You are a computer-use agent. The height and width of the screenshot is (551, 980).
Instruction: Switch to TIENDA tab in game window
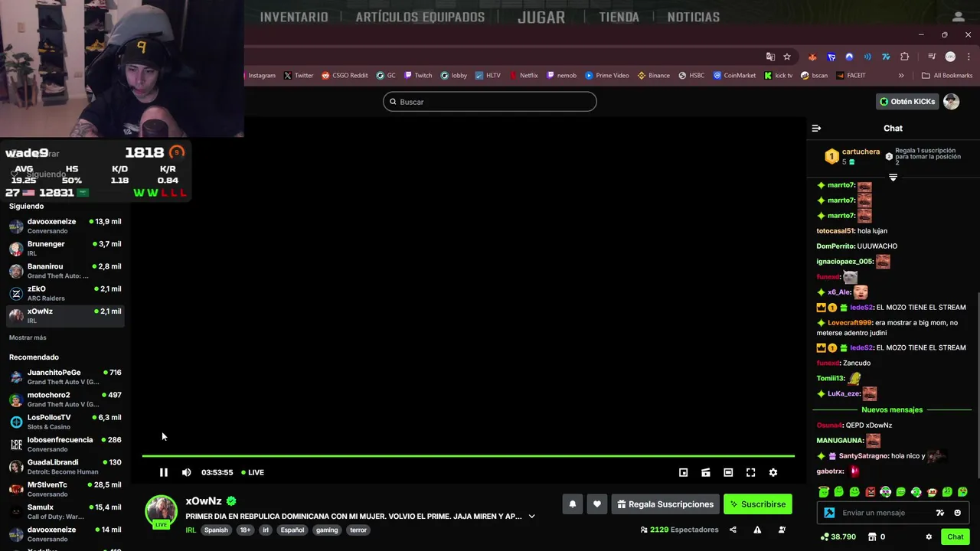[x=619, y=17]
